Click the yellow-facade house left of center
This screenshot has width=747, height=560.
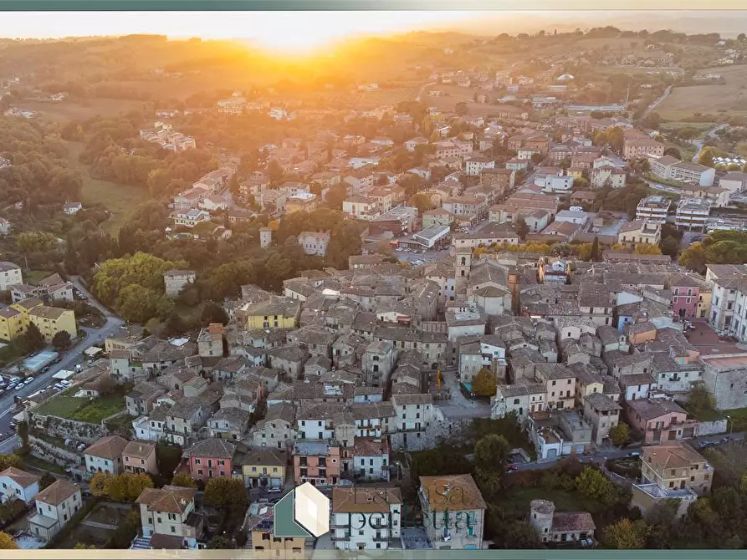tap(271, 314)
